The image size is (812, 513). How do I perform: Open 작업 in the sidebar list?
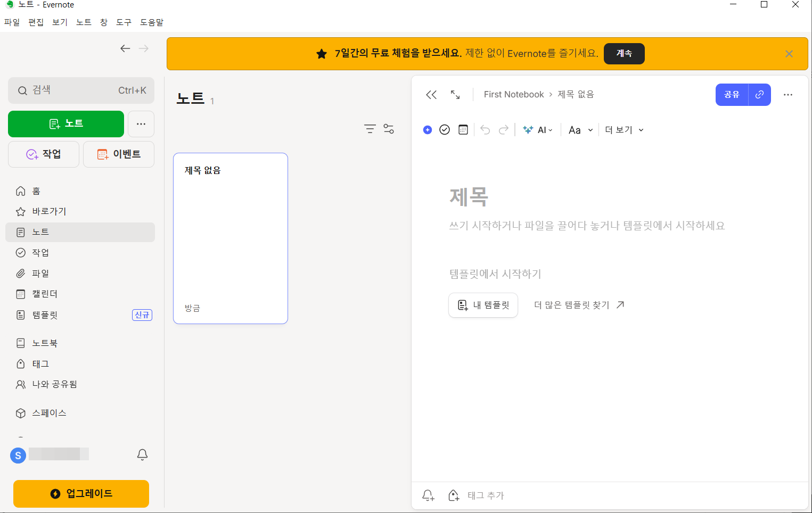click(x=80, y=253)
